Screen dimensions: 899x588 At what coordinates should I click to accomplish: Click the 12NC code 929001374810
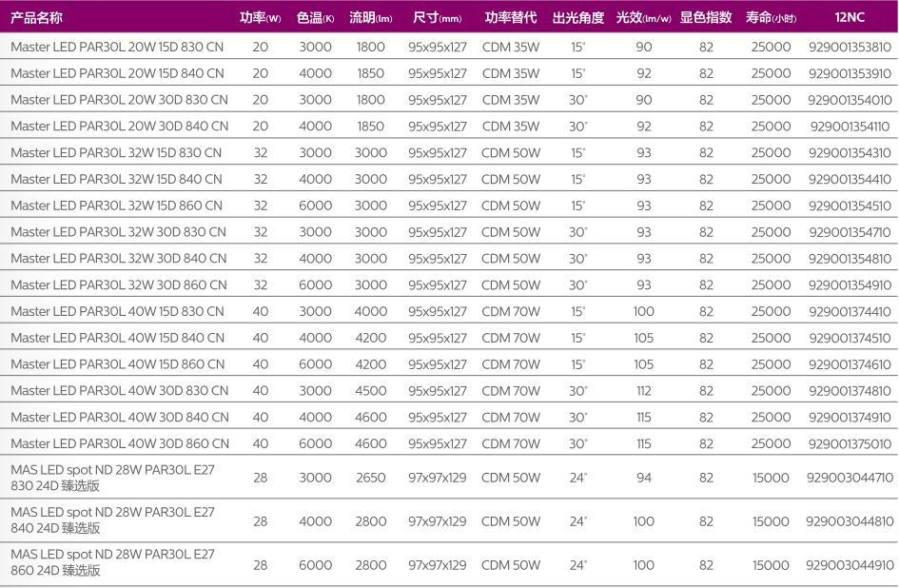(x=850, y=391)
